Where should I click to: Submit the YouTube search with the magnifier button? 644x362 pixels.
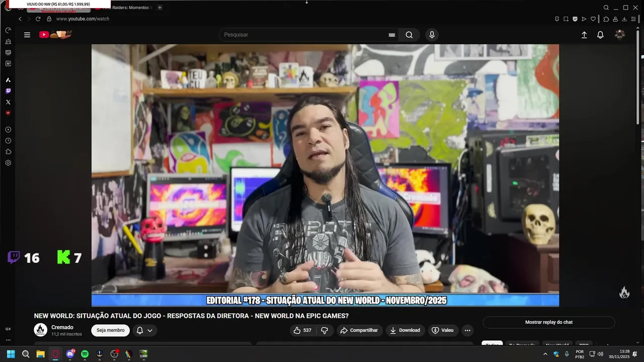[x=409, y=35]
